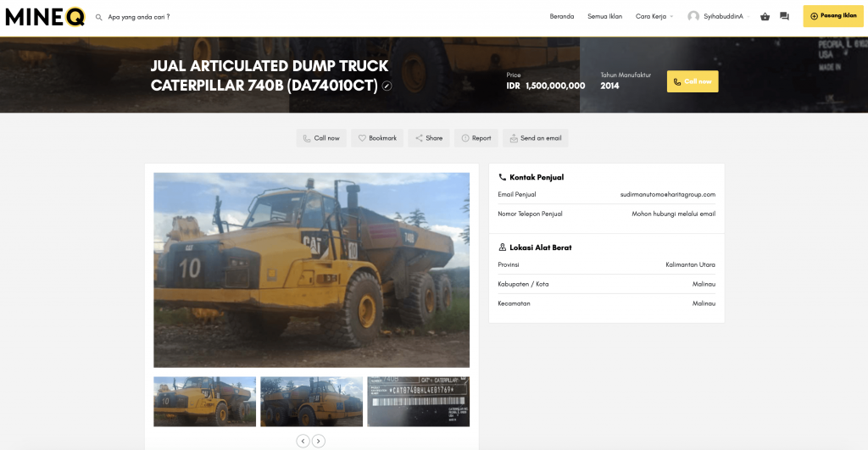The image size is (868, 450).
Task: Open the shopping basket icon
Action: coord(765,17)
